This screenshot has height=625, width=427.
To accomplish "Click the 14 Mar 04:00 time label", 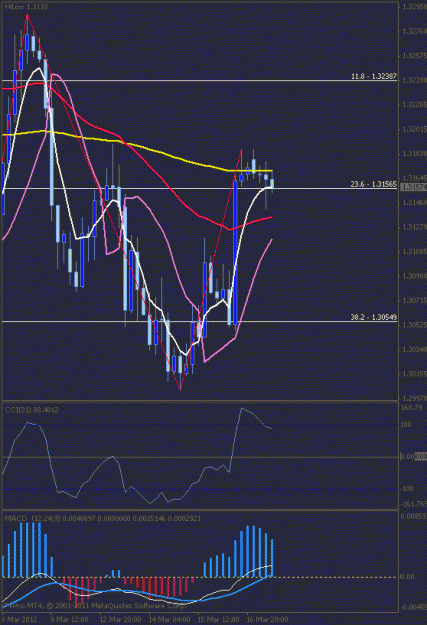I will [169, 619].
